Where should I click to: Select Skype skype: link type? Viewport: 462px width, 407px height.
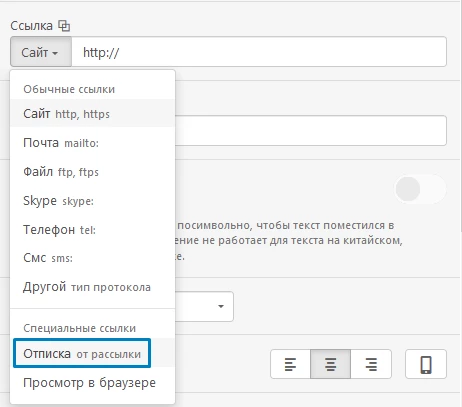pyautogui.click(x=93, y=201)
